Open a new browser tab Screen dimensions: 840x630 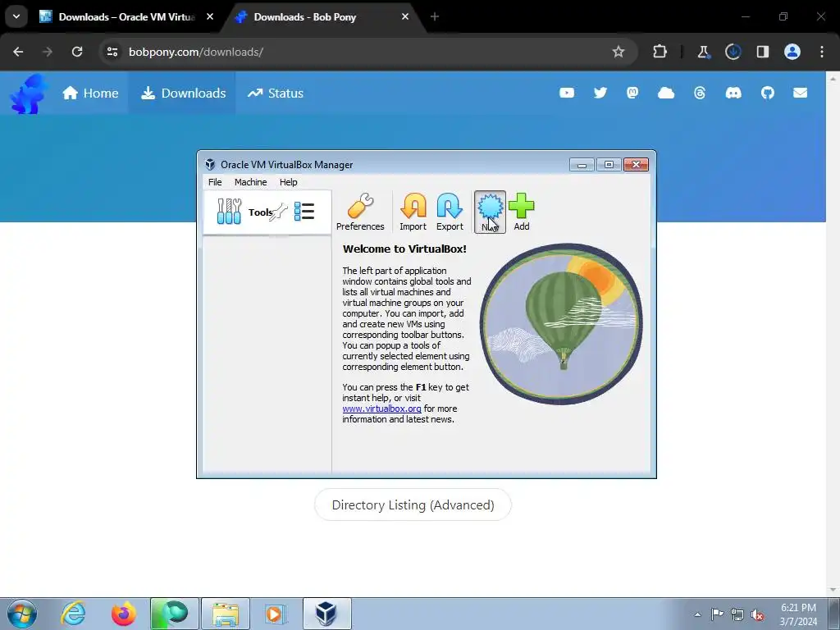point(435,16)
